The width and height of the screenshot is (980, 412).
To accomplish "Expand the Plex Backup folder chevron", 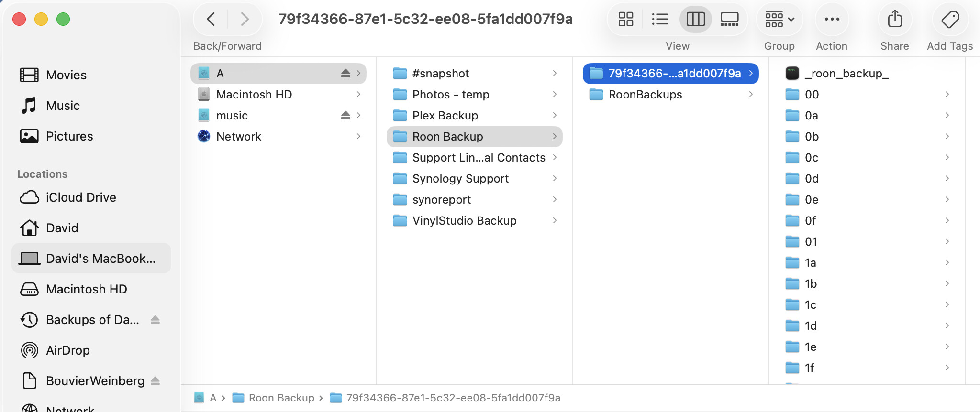I will point(555,115).
